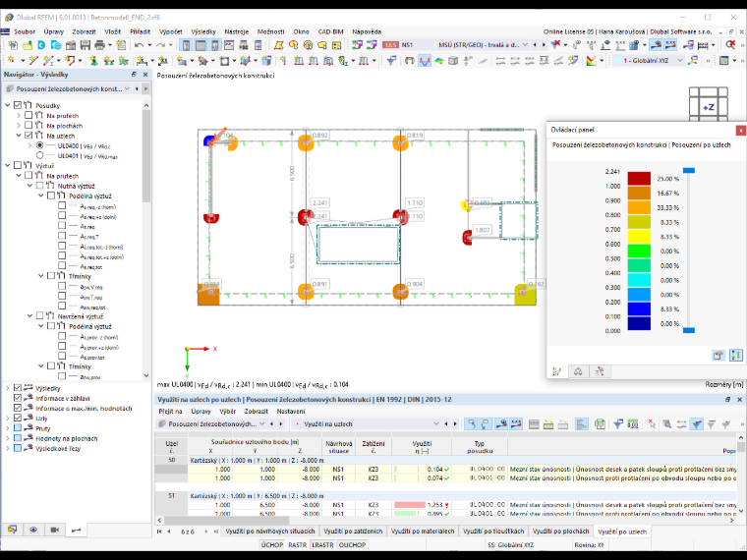This screenshot has width=747, height=560.
Task: Click the eye views icon at navigator bottom
Action: tap(33, 530)
